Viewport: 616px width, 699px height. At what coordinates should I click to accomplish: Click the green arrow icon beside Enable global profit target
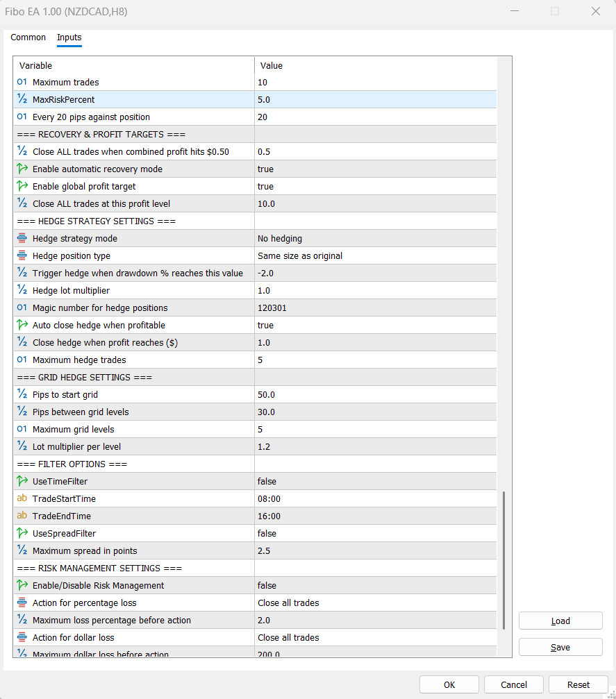[22, 186]
